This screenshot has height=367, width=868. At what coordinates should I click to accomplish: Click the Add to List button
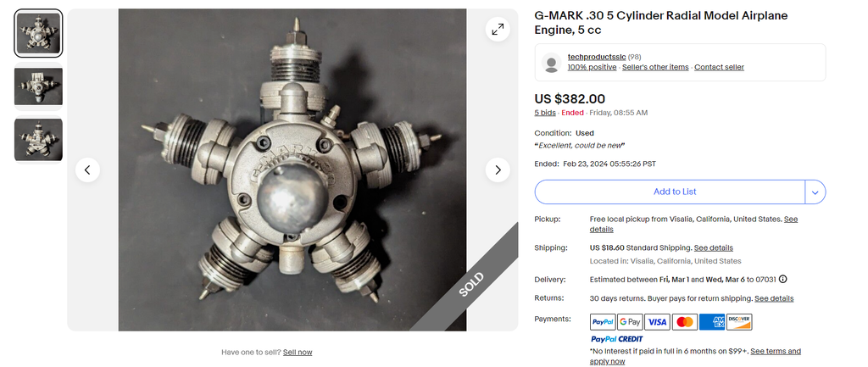(x=670, y=192)
